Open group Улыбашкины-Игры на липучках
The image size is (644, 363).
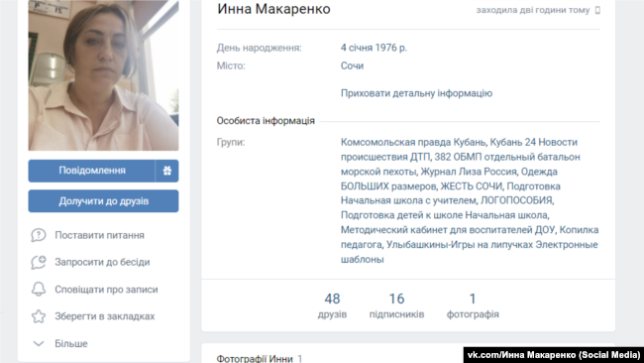click(460, 245)
